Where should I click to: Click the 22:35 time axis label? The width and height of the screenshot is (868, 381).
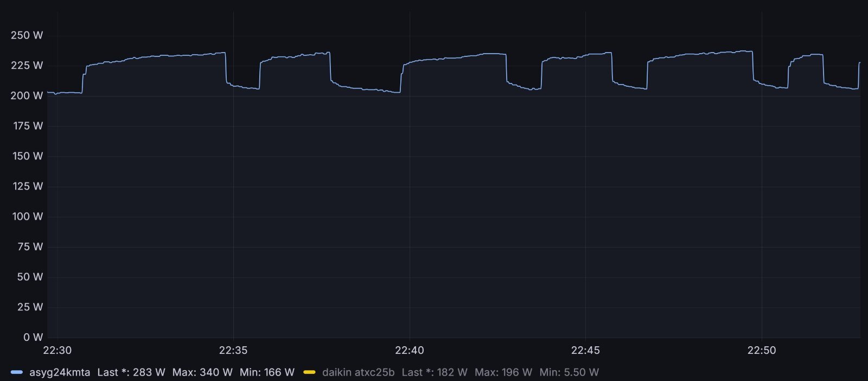click(233, 351)
